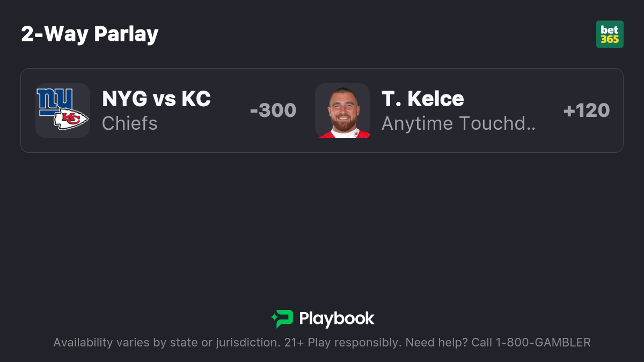Click the +120 odds value
The width and height of the screenshot is (644, 362).
(x=587, y=110)
